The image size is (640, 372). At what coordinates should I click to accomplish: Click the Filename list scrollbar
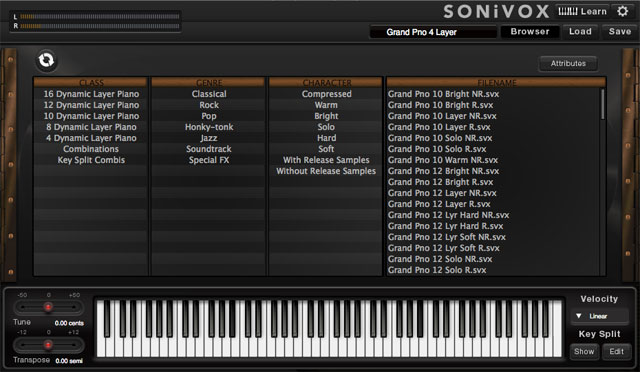602,105
